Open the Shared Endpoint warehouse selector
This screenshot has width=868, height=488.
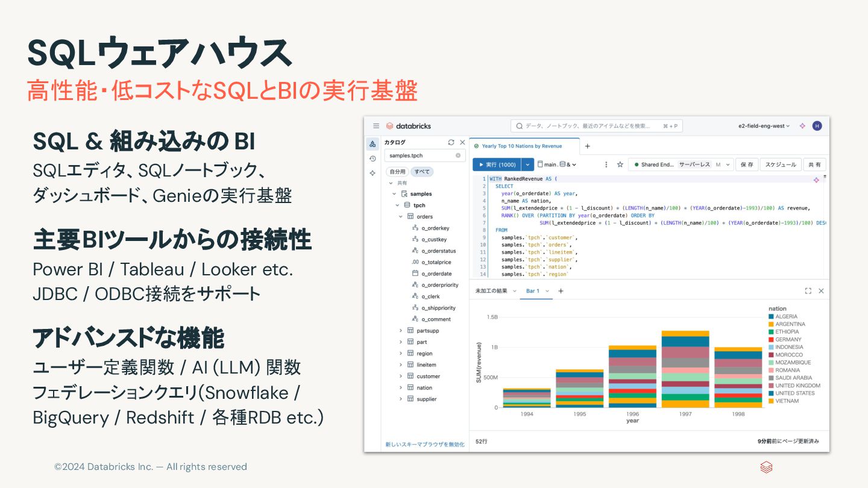681,164
